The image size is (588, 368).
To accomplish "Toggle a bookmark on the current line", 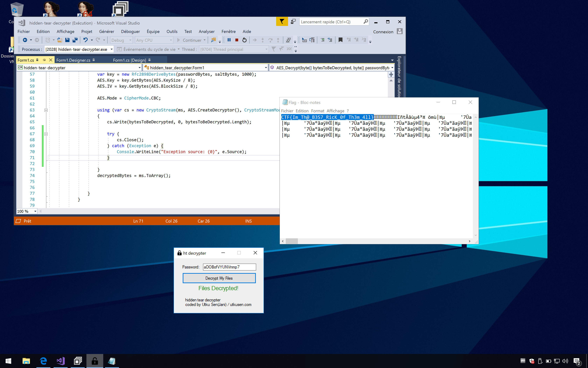I will click(340, 40).
